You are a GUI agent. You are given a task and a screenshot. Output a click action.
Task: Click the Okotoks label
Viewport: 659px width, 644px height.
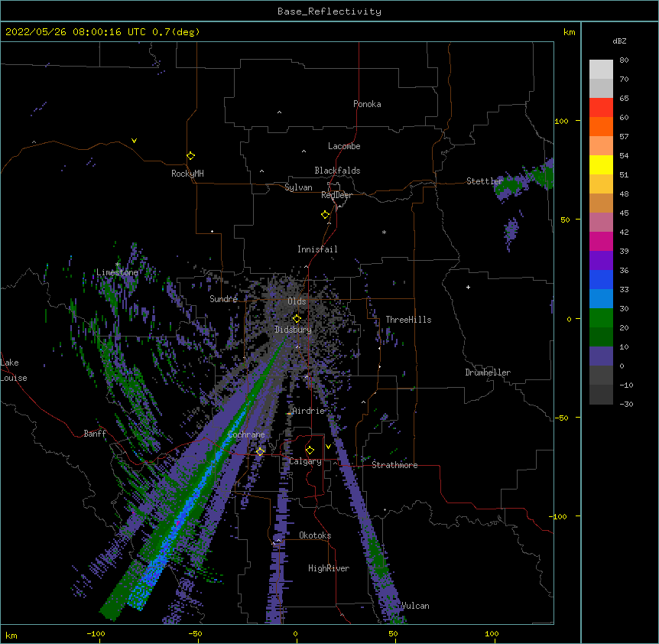tap(315, 535)
